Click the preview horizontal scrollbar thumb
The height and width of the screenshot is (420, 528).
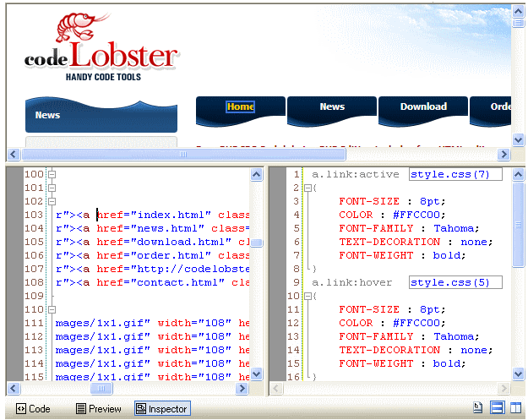click(x=183, y=155)
